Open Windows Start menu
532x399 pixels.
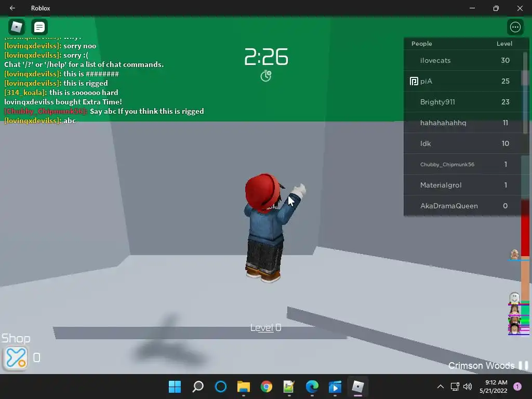coord(175,387)
